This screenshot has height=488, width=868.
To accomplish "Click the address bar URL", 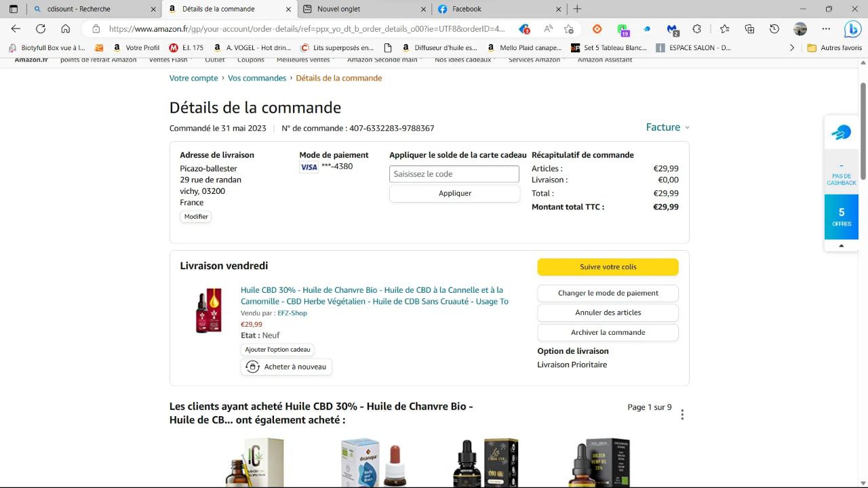I will (x=307, y=29).
